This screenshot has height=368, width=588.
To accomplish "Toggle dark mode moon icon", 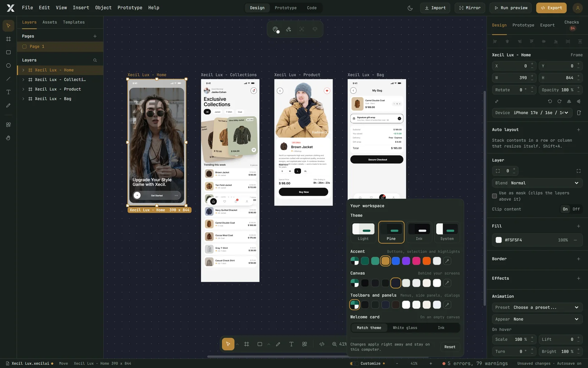I will [x=410, y=8].
